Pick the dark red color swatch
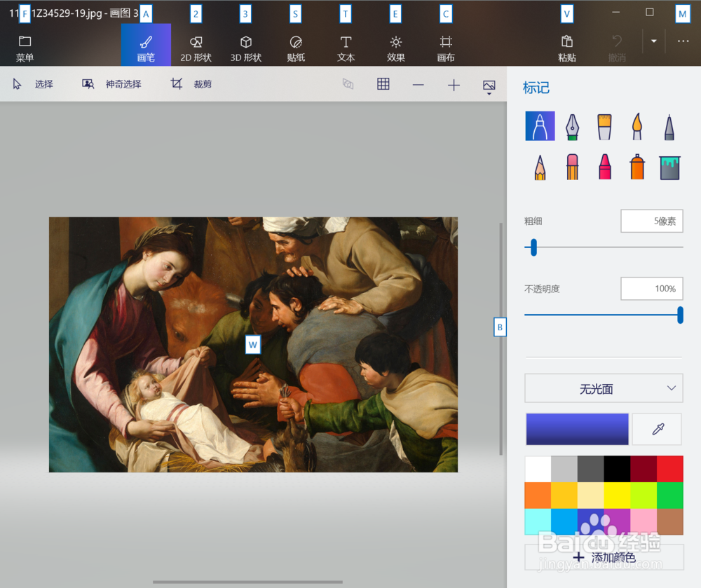This screenshot has width=701, height=588. pyautogui.click(x=644, y=469)
